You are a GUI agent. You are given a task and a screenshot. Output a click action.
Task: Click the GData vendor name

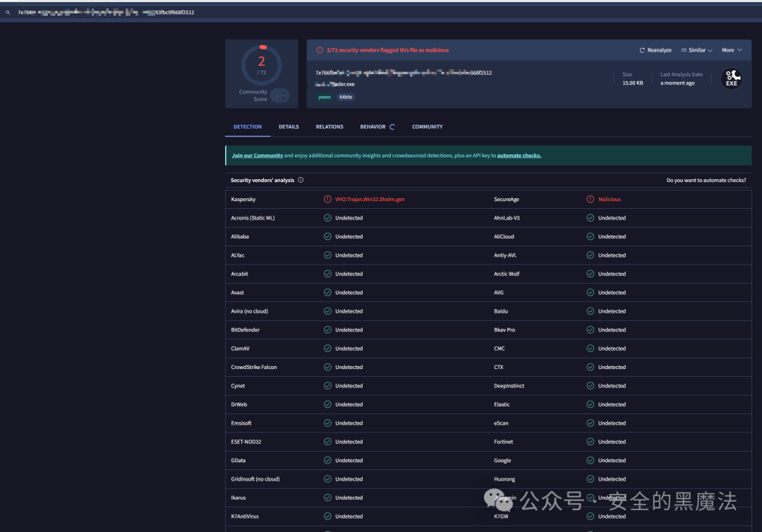(x=238, y=461)
